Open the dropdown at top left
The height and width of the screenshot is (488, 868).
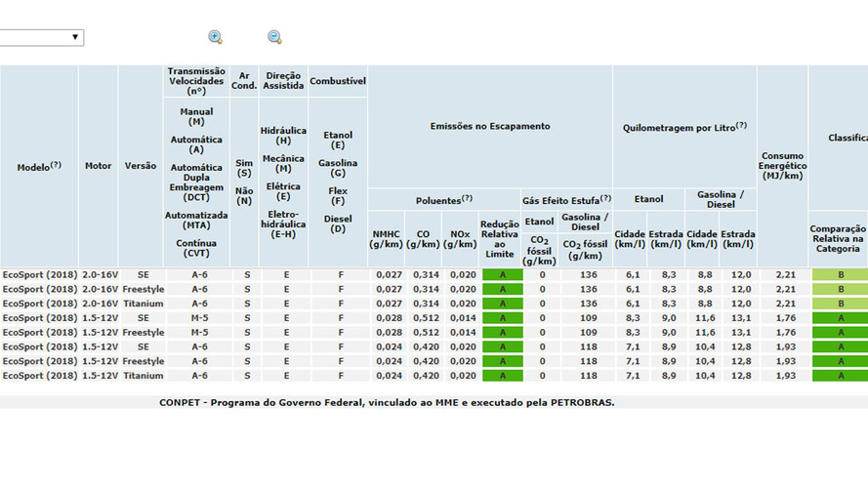(x=42, y=37)
